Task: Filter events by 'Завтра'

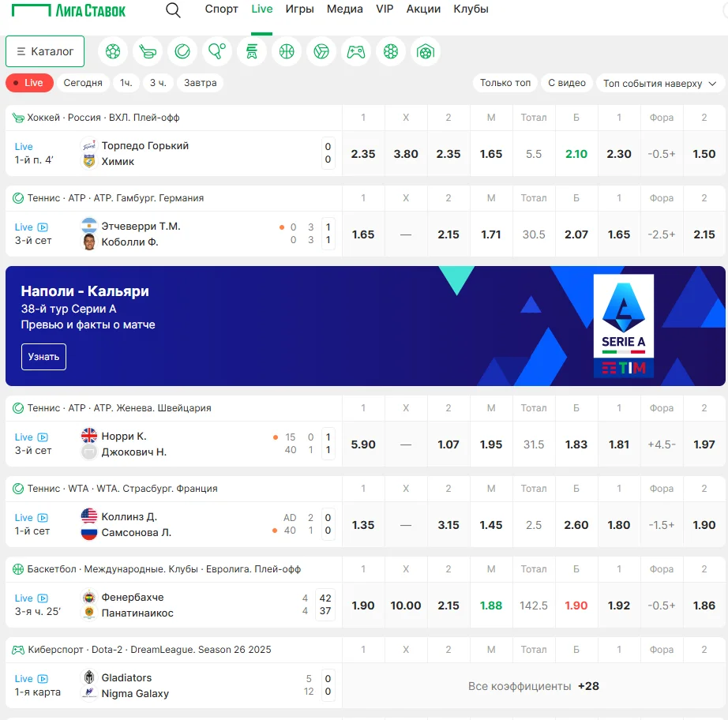Action: (x=201, y=83)
